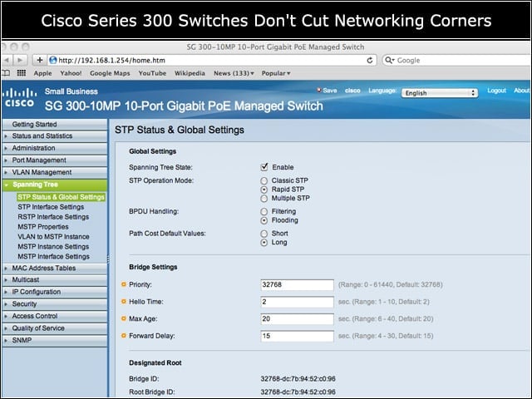Reload page using the refresh icon
This screenshot has height=399, width=532.
(x=370, y=61)
